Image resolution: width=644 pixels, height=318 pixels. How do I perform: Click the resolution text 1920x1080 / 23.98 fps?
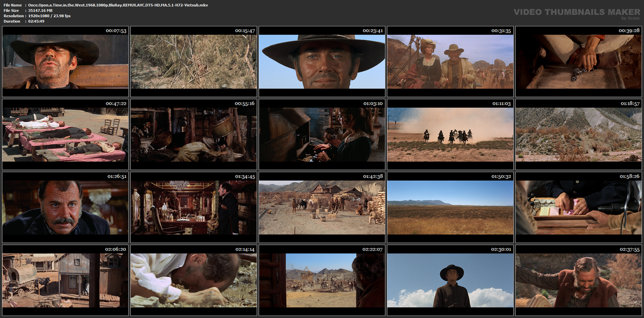(49, 16)
